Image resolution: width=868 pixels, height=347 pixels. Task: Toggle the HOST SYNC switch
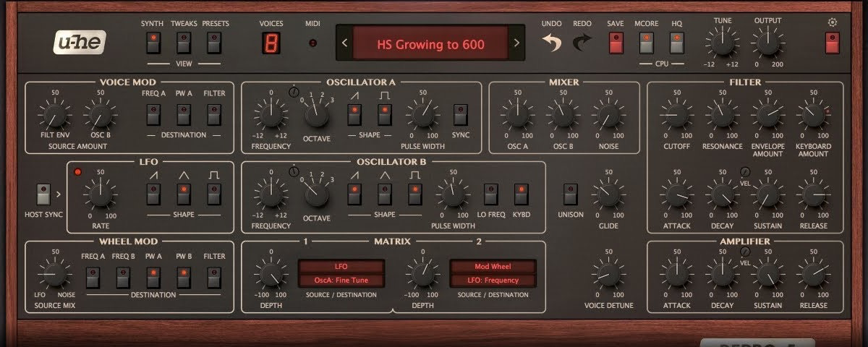(x=43, y=194)
